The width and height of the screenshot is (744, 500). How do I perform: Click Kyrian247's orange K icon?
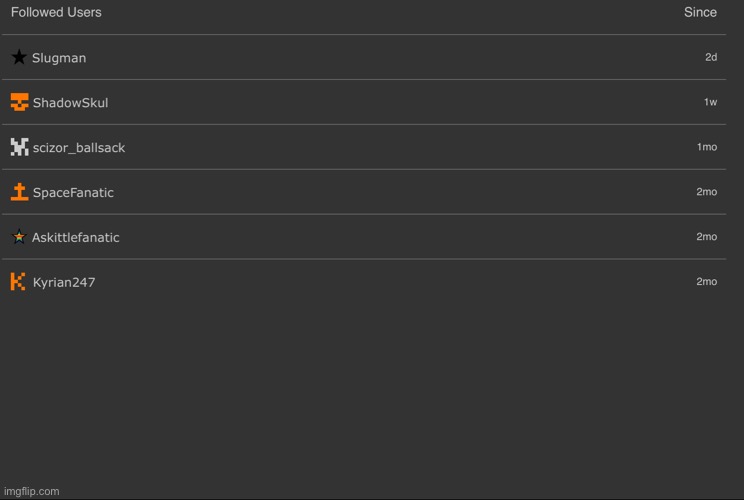[x=18, y=282]
